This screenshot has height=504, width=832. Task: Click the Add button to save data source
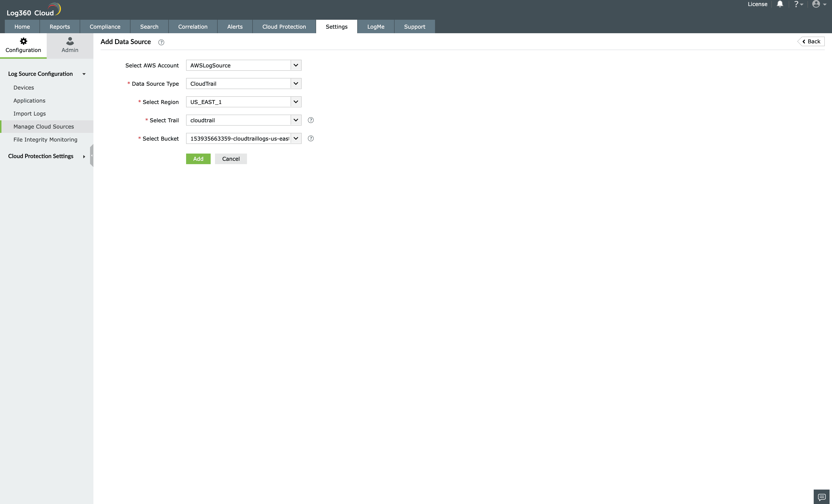click(x=198, y=158)
